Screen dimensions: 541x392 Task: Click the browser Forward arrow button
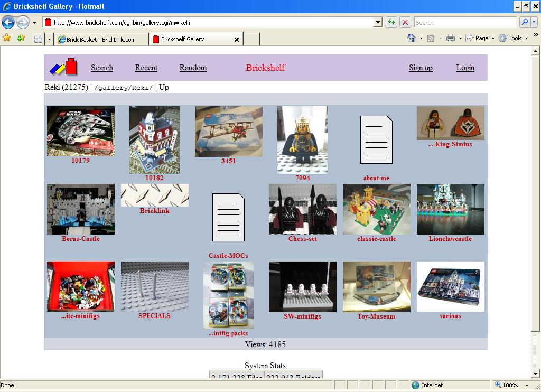(23, 22)
